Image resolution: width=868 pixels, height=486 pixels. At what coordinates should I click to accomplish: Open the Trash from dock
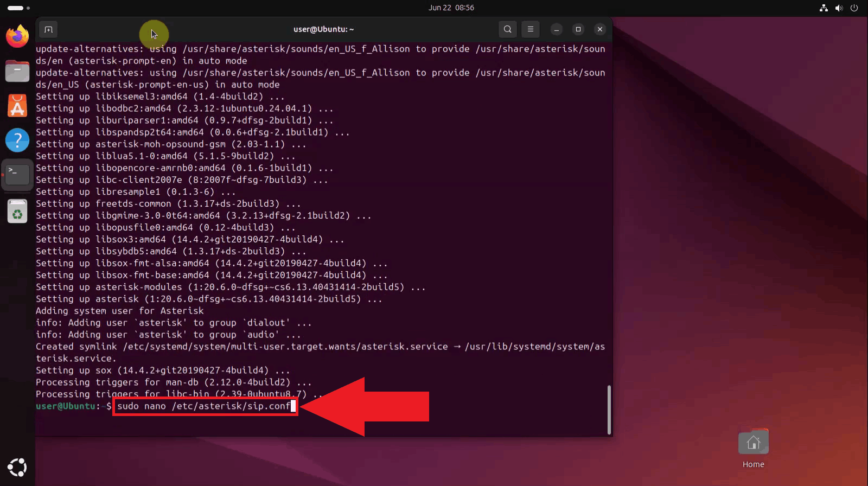point(17,211)
